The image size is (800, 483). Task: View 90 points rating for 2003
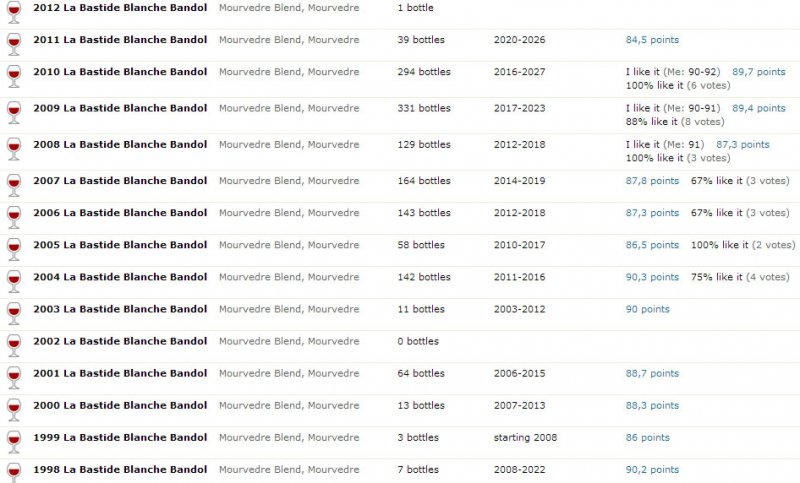(x=647, y=309)
